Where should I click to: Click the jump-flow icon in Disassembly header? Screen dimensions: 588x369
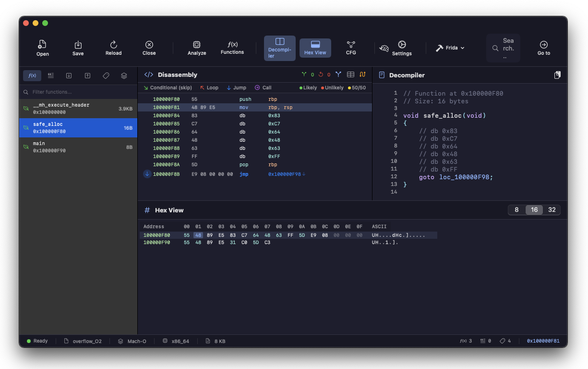tap(363, 74)
